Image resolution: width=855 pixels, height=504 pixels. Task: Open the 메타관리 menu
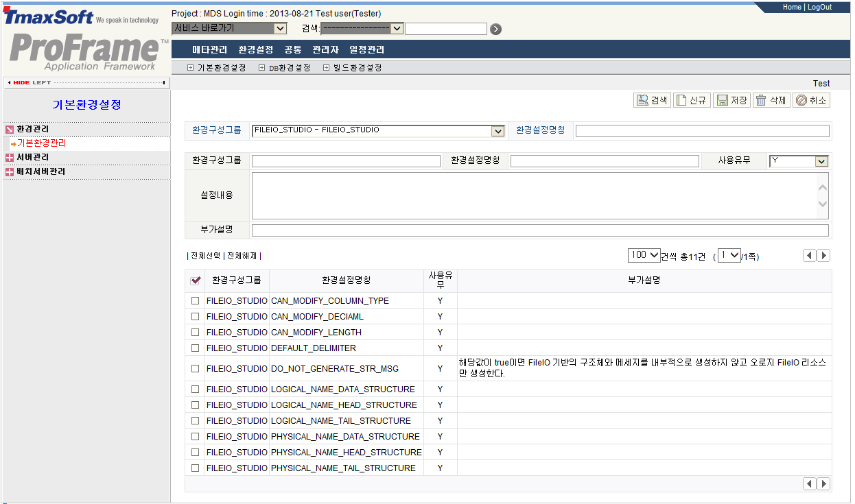click(209, 49)
